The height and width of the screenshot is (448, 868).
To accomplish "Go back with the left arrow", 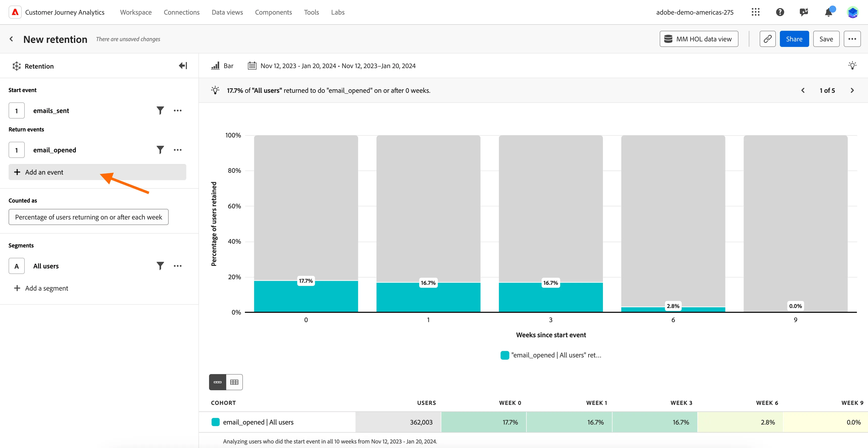I will [11, 39].
